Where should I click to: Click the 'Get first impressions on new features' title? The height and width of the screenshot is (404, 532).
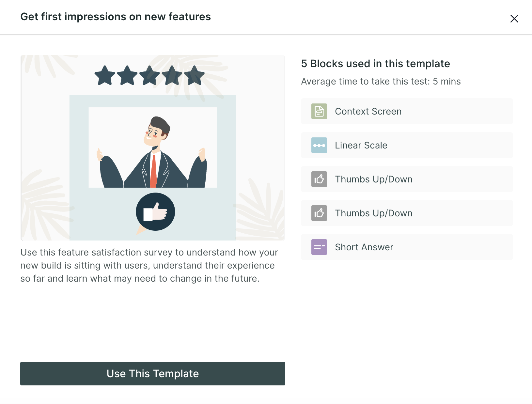116,17
